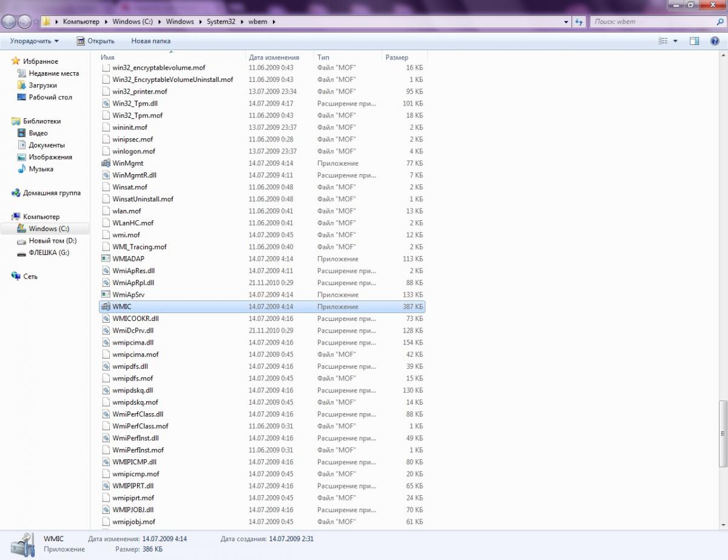Click the file list scrollbar down arrow

click(x=723, y=525)
